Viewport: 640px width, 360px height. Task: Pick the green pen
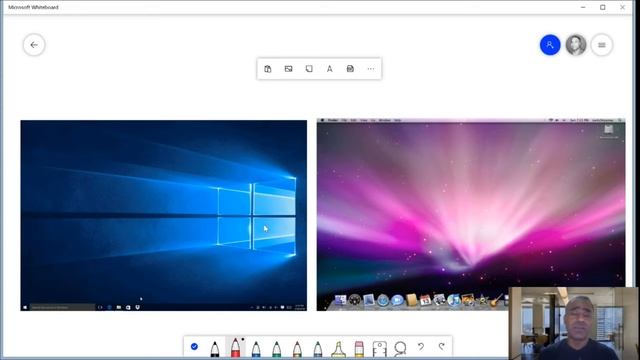point(276,349)
